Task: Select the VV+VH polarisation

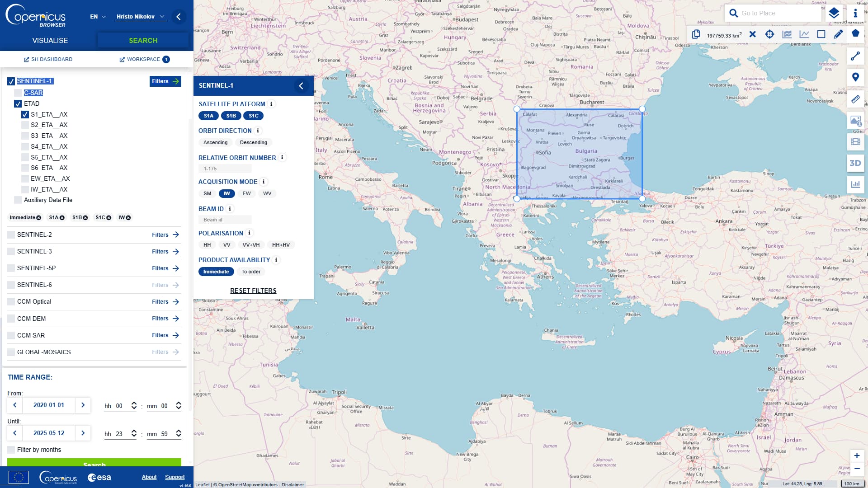Action: tap(251, 245)
